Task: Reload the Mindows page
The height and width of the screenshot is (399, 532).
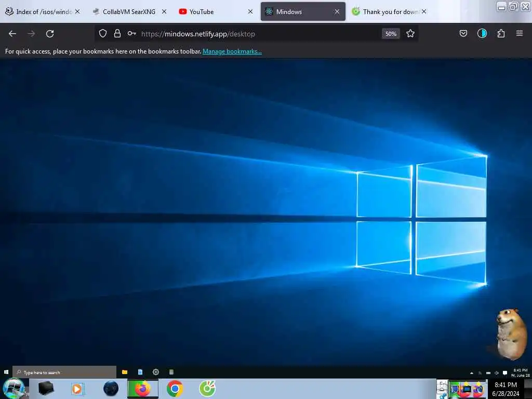Action: [x=50, y=34]
